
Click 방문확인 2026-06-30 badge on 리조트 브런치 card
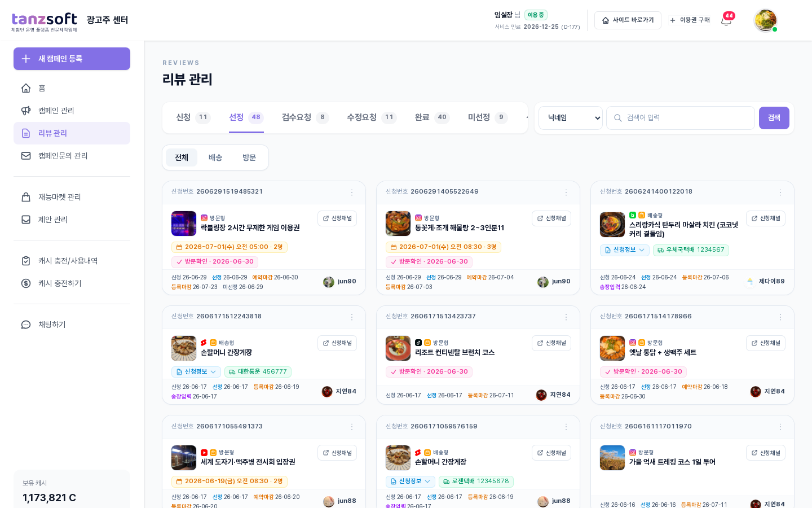tap(429, 372)
